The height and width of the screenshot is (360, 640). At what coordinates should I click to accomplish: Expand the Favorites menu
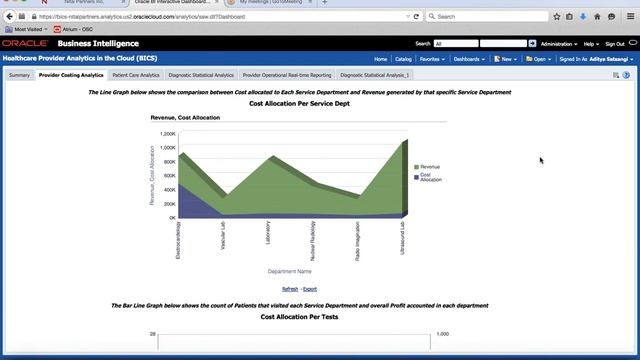click(x=432, y=59)
